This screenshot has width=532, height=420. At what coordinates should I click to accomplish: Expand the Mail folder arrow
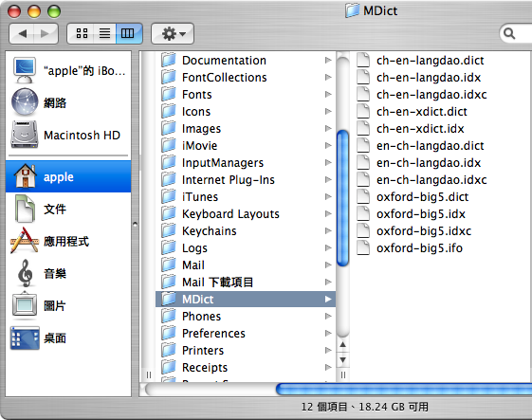pyautogui.click(x=328, y=265)
